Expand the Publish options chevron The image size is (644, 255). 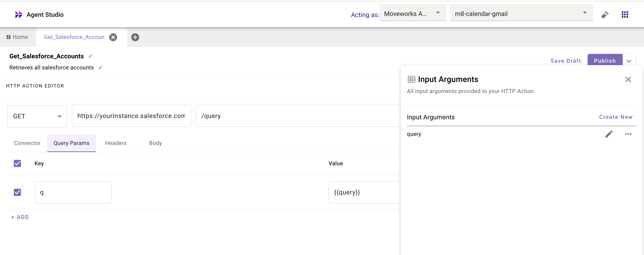coord(629,61)
